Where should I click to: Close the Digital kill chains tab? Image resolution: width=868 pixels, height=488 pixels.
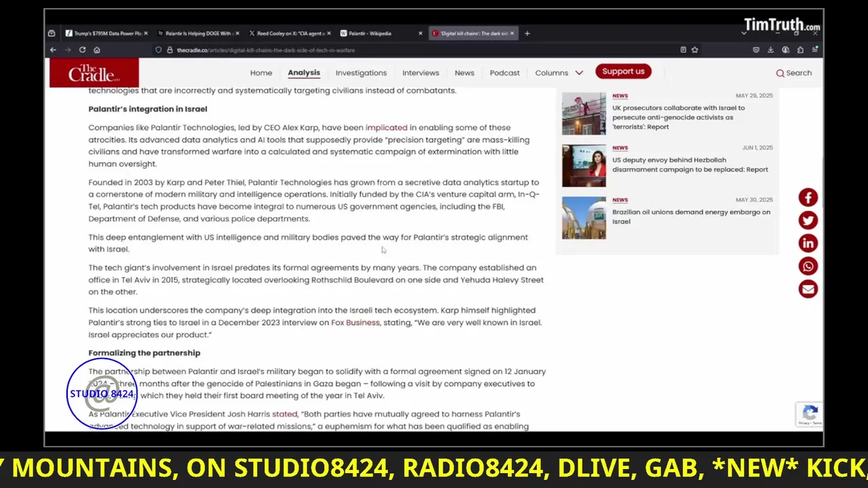(x=512, y=33)
